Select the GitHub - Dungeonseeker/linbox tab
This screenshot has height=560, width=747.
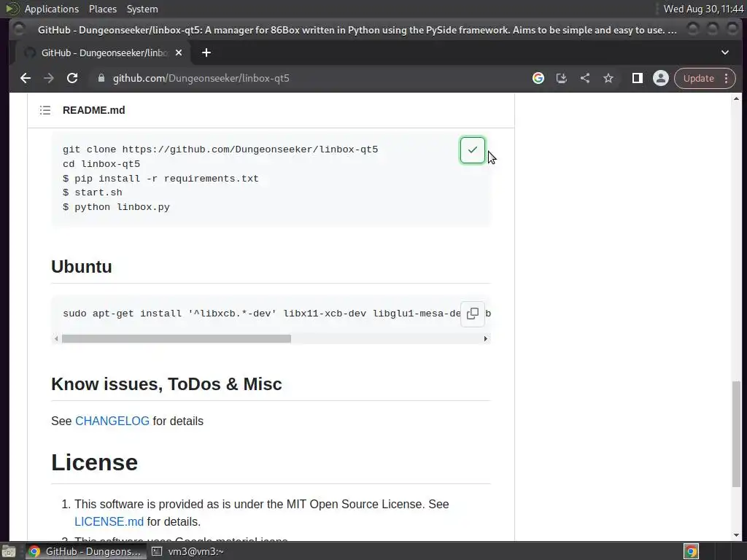[102, 52]
